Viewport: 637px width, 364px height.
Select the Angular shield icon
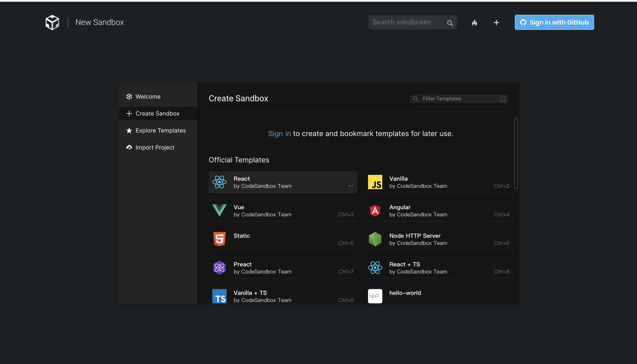(x=375, y=211)
